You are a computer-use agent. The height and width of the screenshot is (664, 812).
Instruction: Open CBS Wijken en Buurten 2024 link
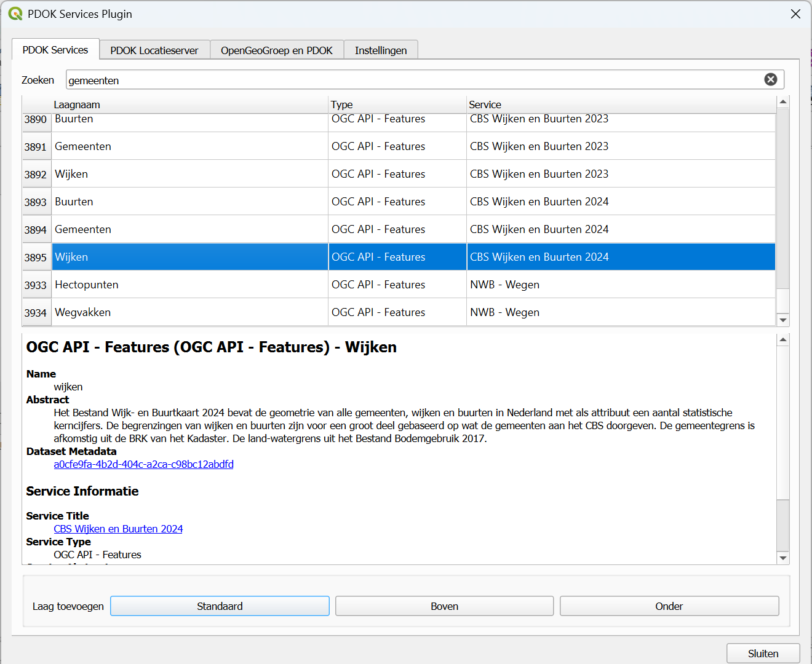coord(118,529)
